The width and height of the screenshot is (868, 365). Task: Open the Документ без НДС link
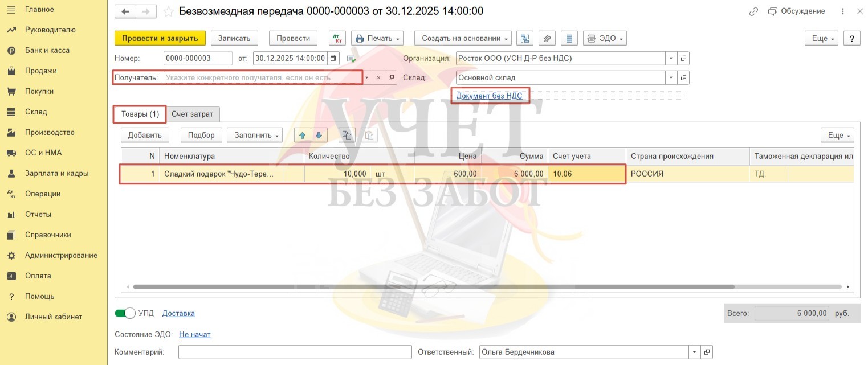point(489,96)
